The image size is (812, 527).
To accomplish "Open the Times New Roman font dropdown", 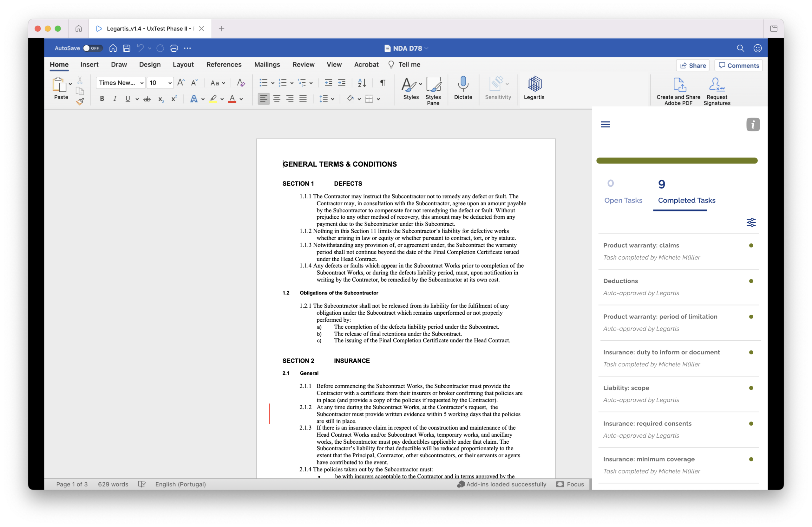I will [121, 83].
